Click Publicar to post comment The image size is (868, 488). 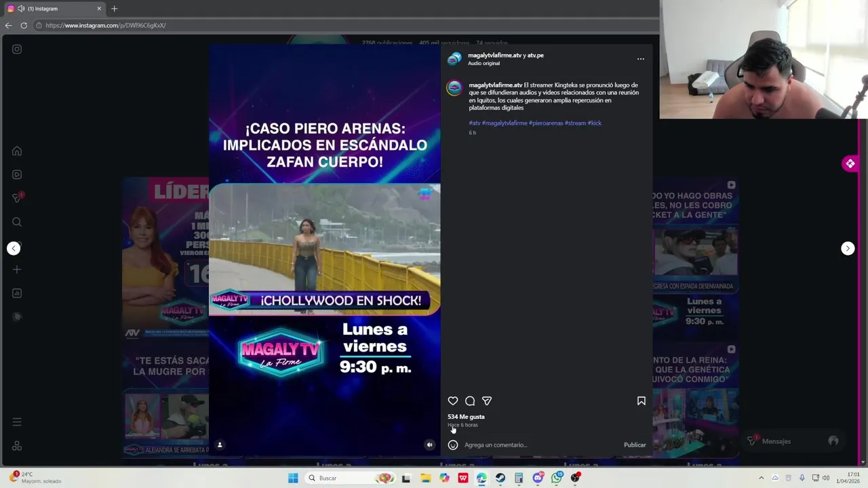pos(635,445)
